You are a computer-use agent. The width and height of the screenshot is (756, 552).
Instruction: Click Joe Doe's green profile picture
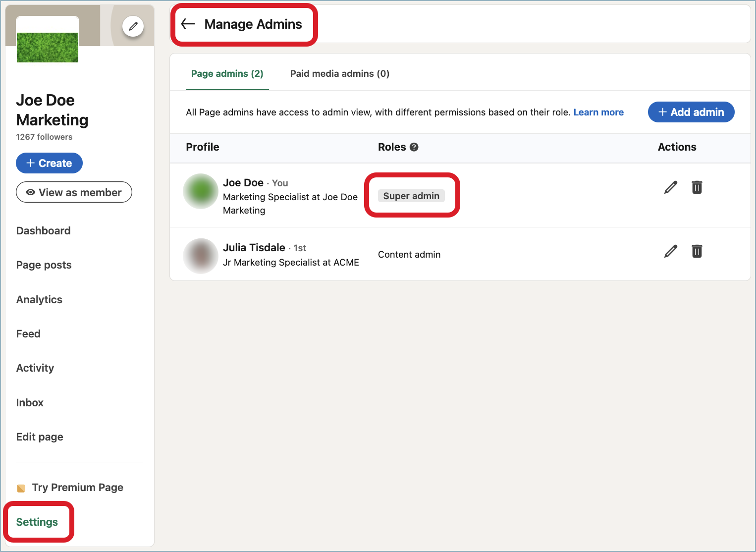click(x=200, y=191)
